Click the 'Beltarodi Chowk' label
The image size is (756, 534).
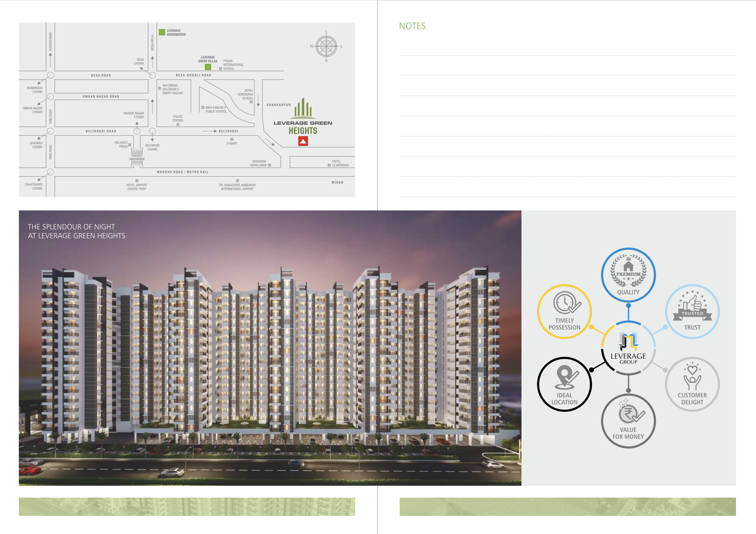(x=152, y=147)
